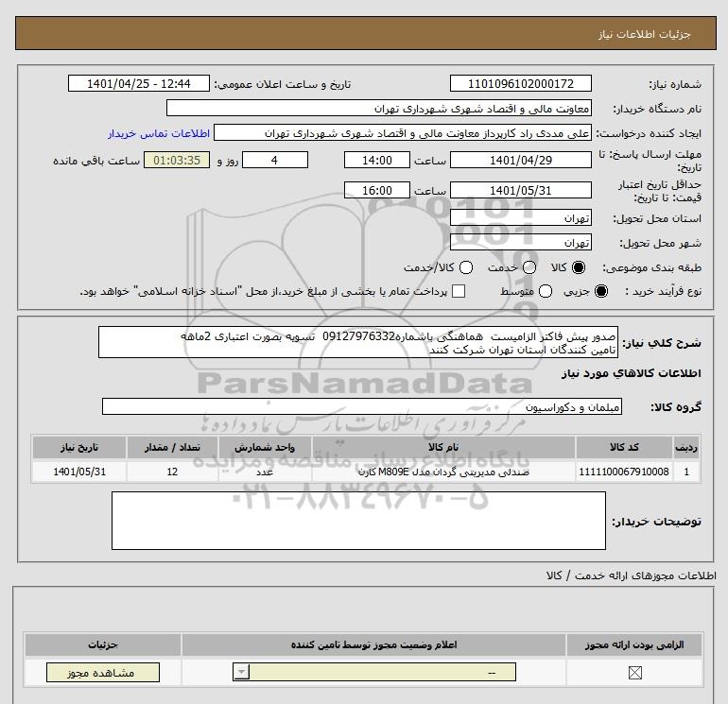728x704 pixels.
Task: Click the need date cell 1401/05/31
Action: (x=79, y=472)
